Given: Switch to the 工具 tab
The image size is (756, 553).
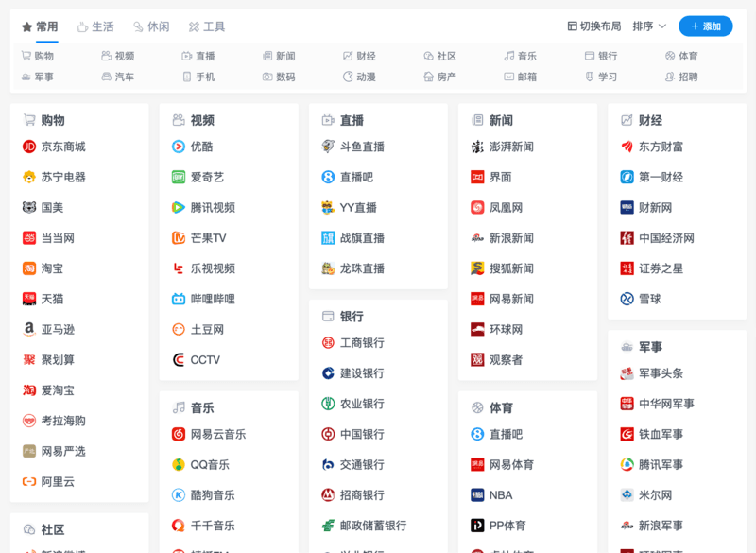Looking at the screenshot, I should point(207,26).
